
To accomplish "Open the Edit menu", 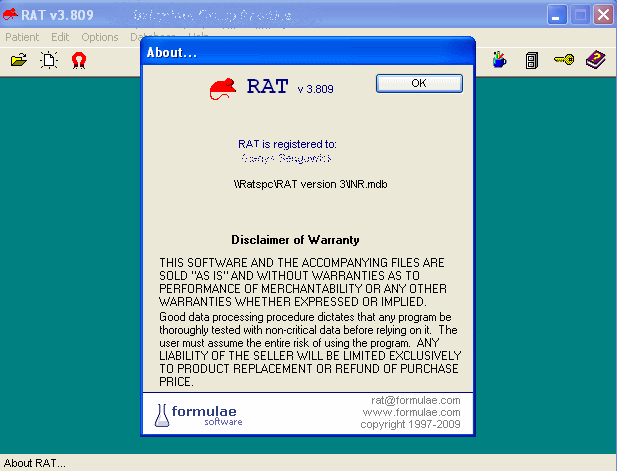I will (60, 37).
